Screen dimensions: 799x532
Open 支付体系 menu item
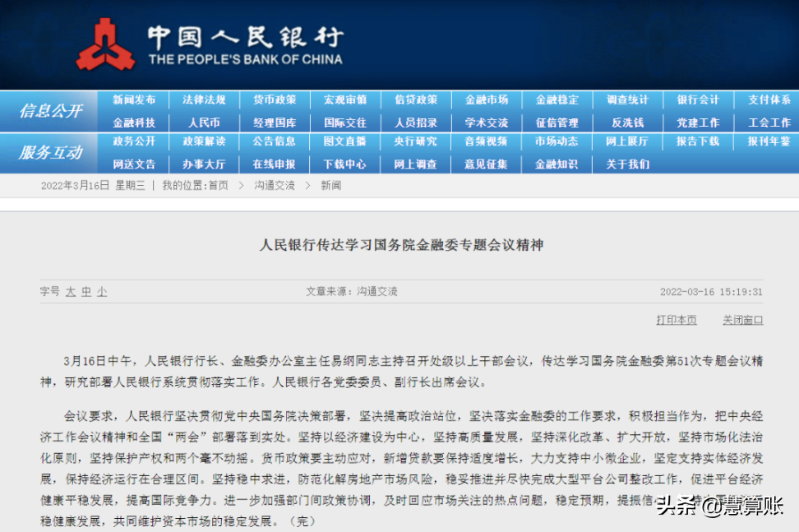pyautogui.click(x=769, y=99)
